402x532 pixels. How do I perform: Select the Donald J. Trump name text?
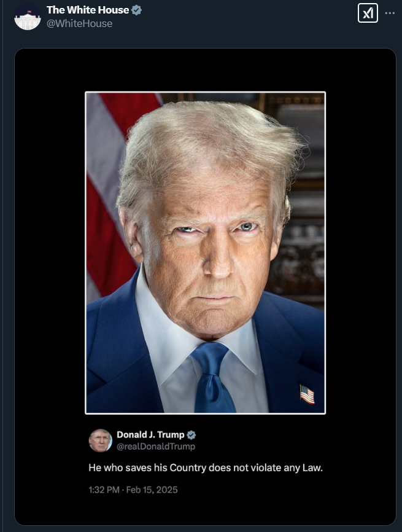point(150,434)
